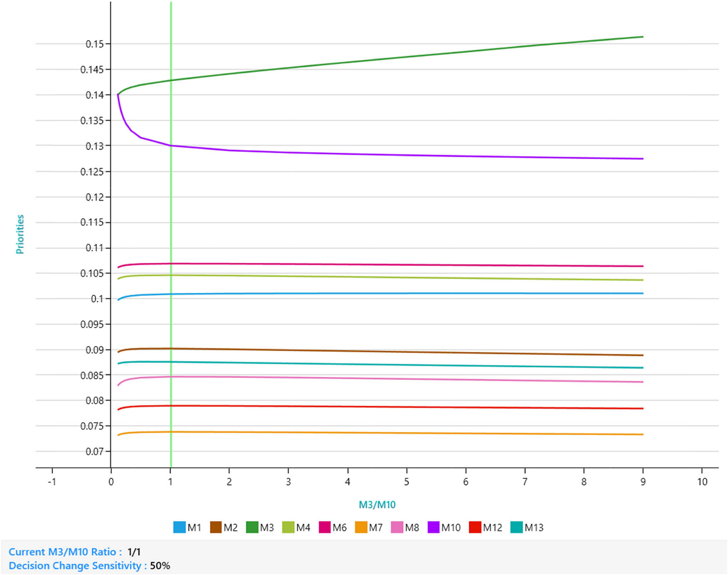Click the purple M10 legend swatch

point(433,527)
